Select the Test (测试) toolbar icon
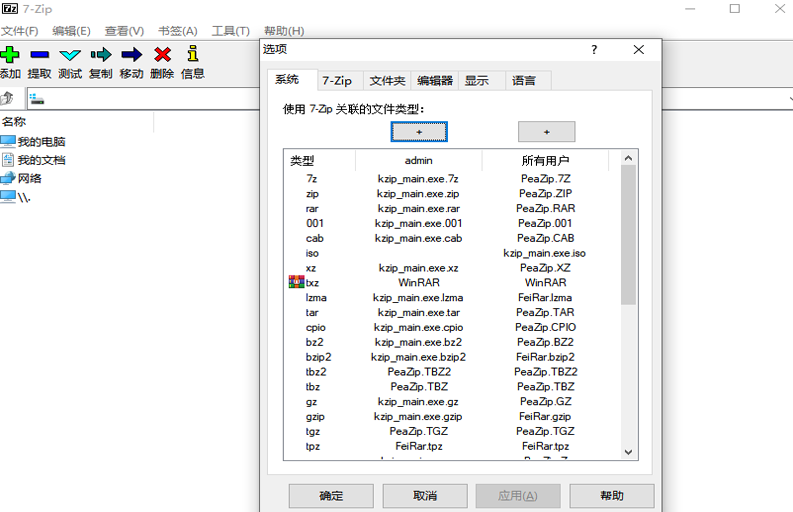This screenshot has width=793, height=512. (69, 55)
